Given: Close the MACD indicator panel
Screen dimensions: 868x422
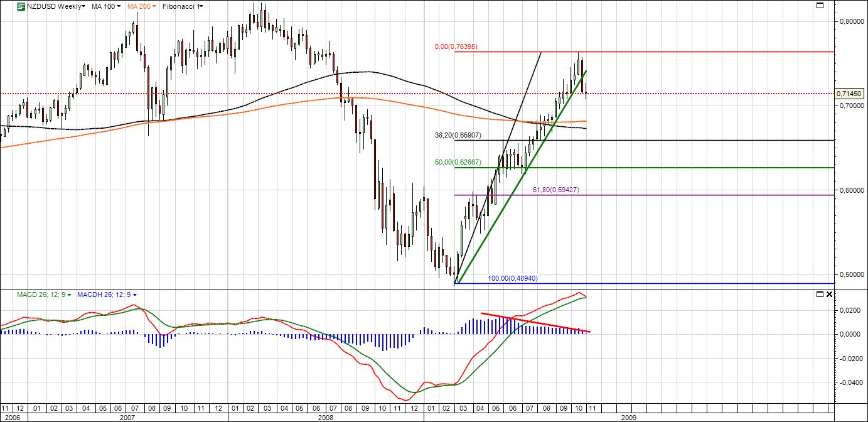Looking at the screenshot, I should (x=830, y=294).
